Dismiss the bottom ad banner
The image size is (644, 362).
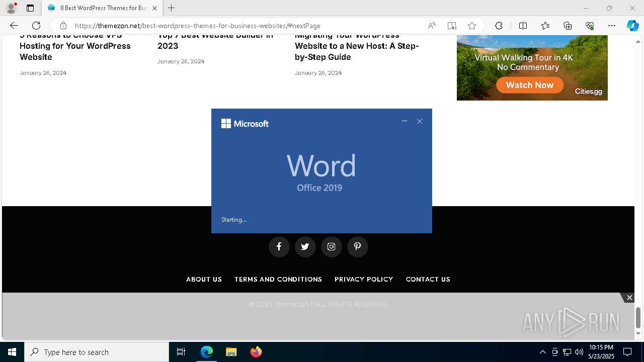[x=629, y=298]
